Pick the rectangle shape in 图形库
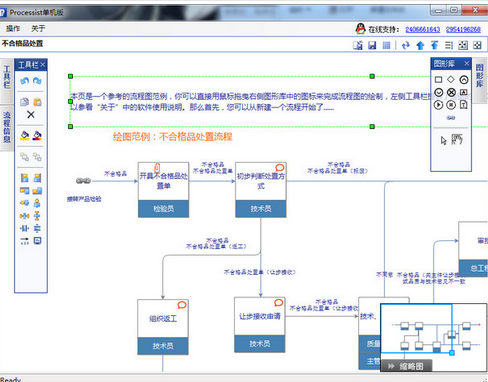Image resolution: width=488 pixels, height=382 pixels. tap(438, 79)
